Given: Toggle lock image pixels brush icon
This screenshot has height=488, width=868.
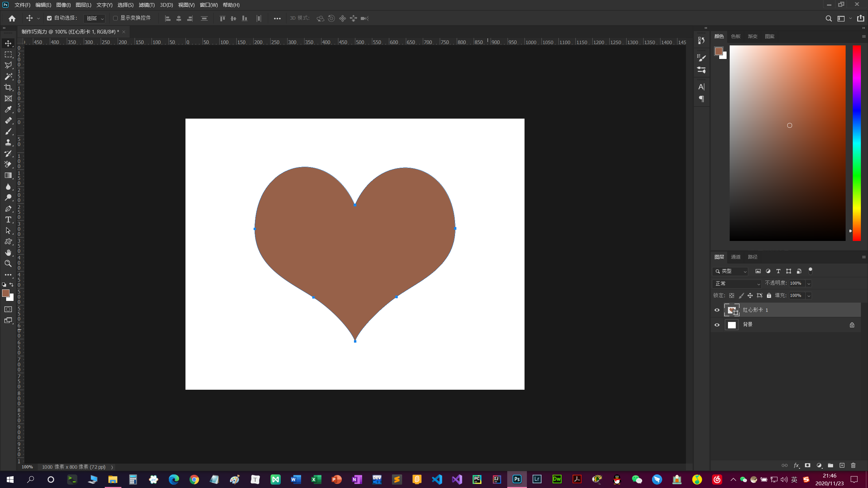Looking at the screenshot, I should point(741,296).
